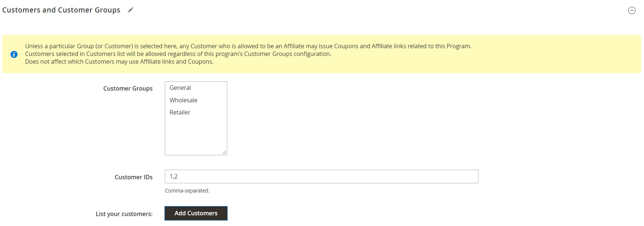Click the Customer IDs field label
The image size is (644, 226).
pos(134,177)
